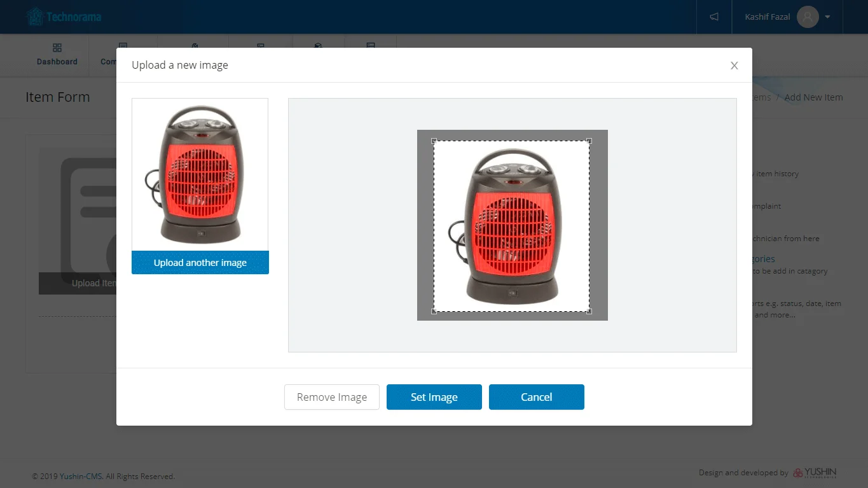Click the bottom-right crop handle
This screenshot has width=868, height=488.
point(589,311)
